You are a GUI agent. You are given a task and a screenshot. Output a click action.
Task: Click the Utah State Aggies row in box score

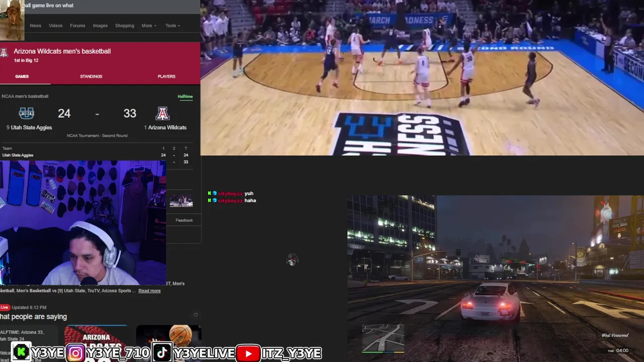96,155
